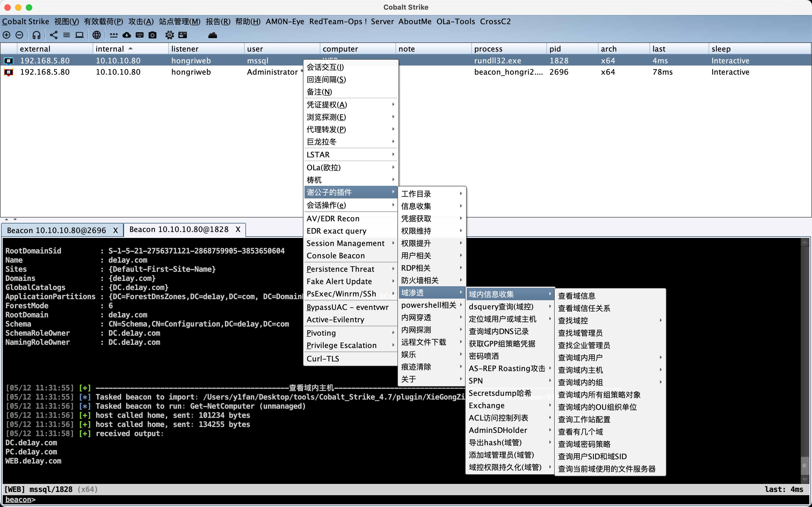
Task: Click the beacon command input field
Action: pyautogui.click(x=402, y=500)
